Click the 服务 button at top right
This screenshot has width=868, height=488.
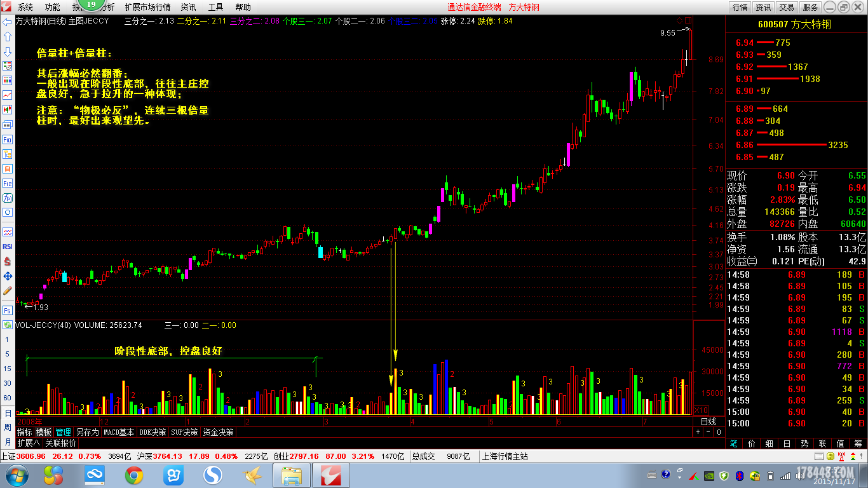[810, 7]
